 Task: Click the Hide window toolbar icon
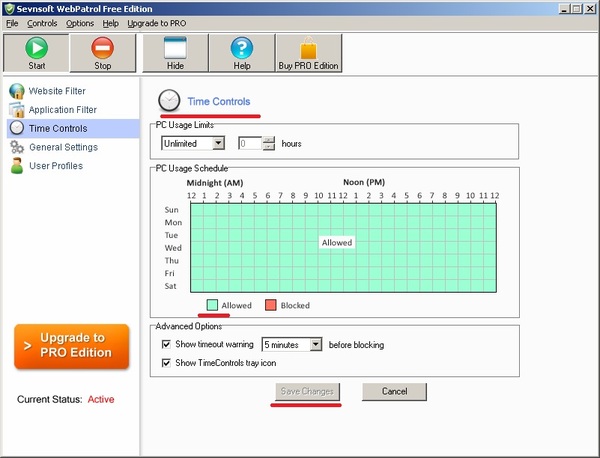pyautogui.click(x=175, y=47)
